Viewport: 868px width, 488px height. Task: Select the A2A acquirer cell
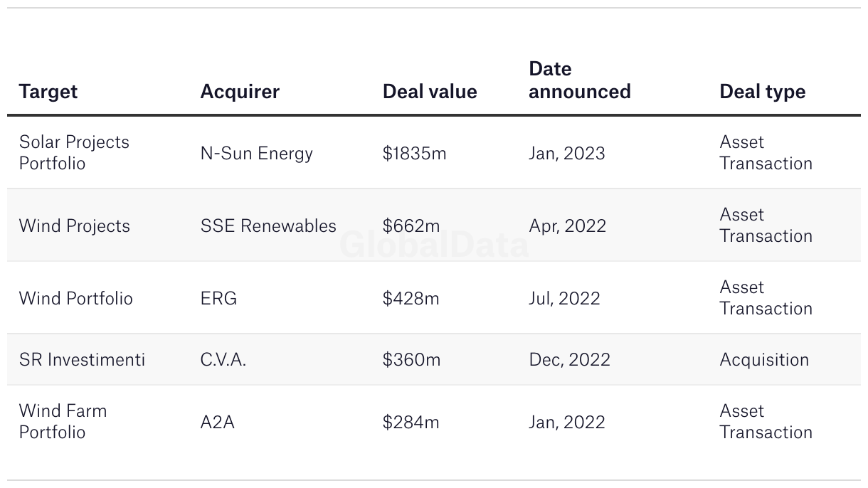point(217,422)
